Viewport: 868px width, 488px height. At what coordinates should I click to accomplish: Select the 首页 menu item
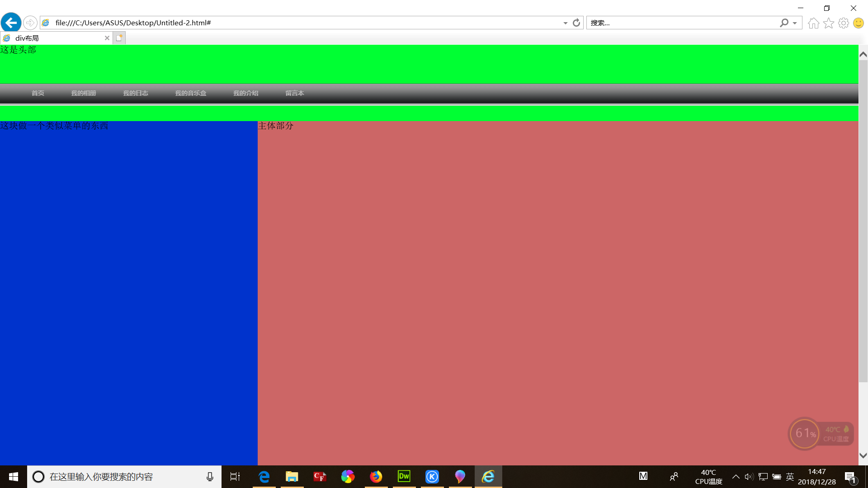coord(38,93)
